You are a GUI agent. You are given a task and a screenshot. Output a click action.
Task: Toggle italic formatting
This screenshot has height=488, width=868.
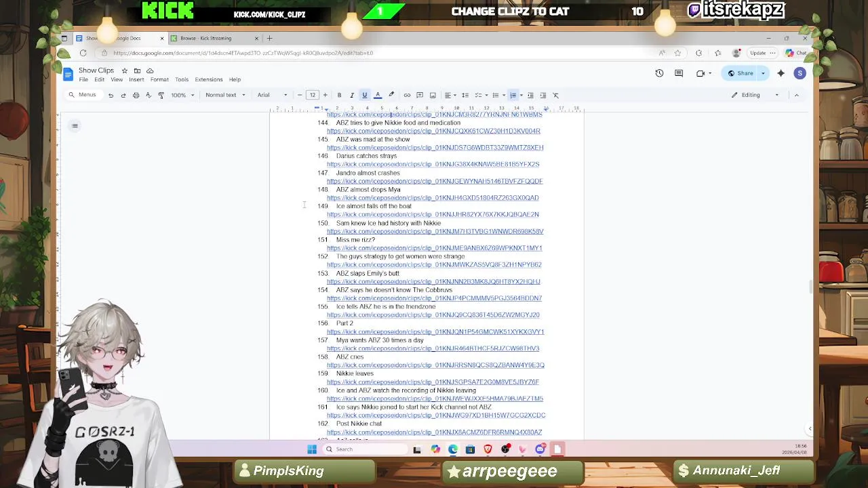pyautogui.click(x=351, y=95)
